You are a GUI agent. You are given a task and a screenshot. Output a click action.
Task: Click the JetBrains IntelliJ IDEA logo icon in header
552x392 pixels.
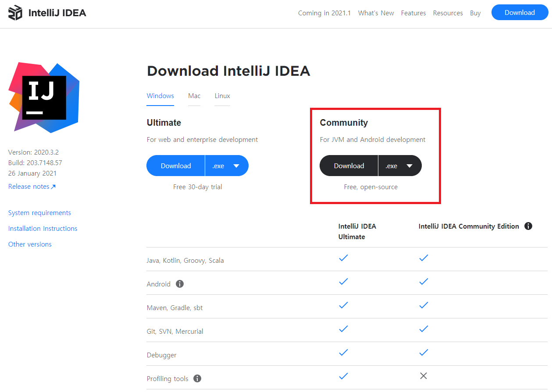(x=15, y=13)
